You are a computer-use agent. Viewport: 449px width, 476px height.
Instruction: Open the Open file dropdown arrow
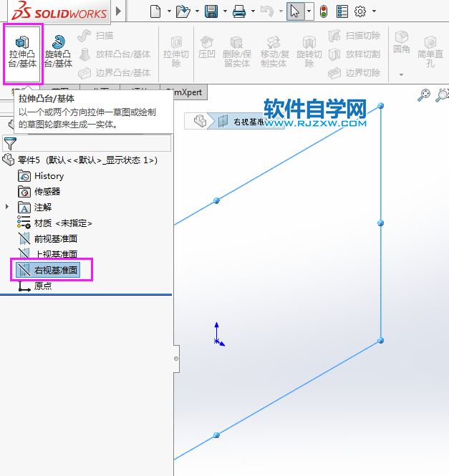(x=197, y=11)
